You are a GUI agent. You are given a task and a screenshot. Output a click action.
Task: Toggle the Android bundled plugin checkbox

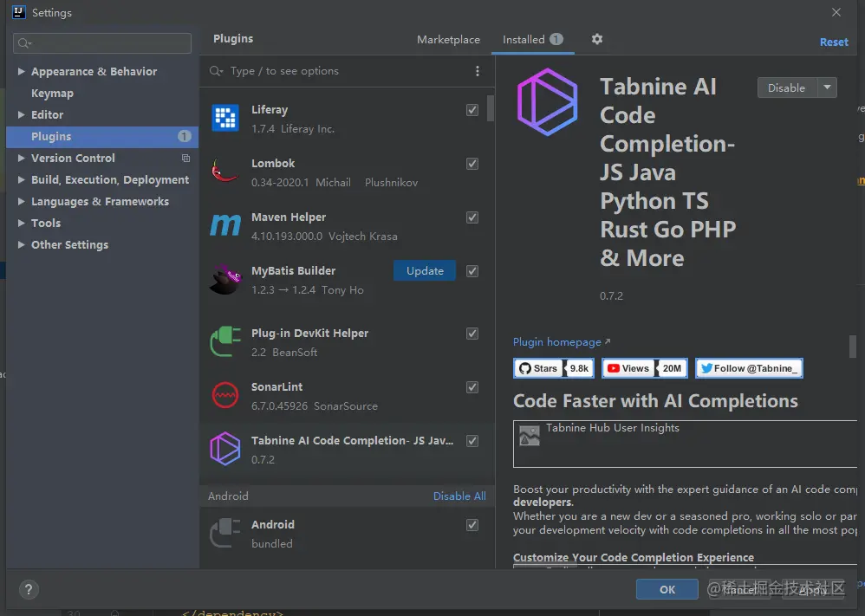click(472, 525)
